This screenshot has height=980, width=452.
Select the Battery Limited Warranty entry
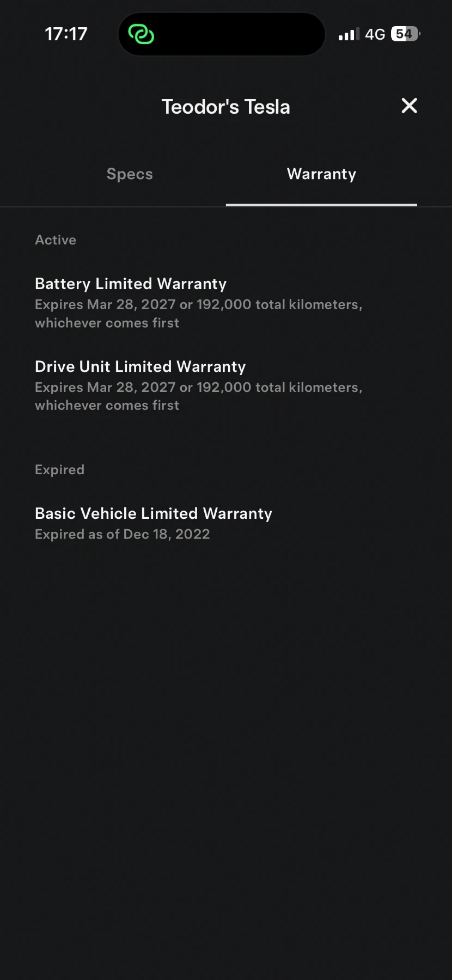(x=131, y=283)
